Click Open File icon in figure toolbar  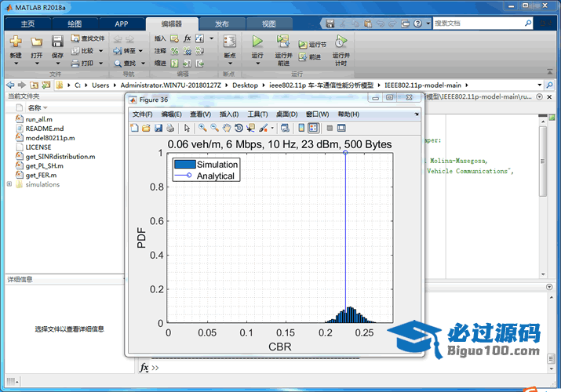146,128
